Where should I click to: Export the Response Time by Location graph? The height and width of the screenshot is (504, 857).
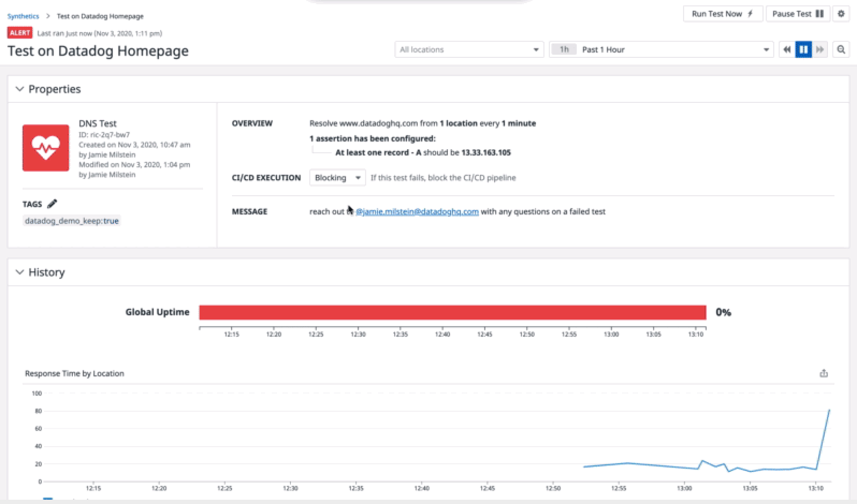coord(824,373)
